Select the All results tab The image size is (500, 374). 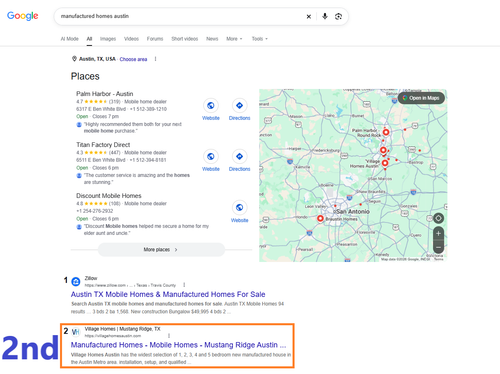click(x=89, y=39)
